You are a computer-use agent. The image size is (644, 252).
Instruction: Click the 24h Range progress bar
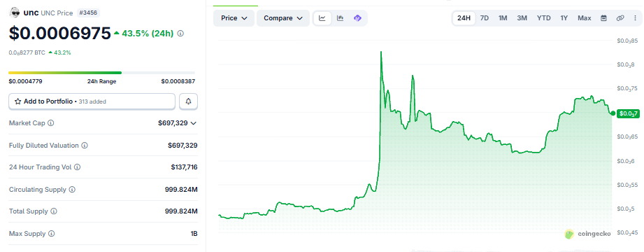point(102,73)
